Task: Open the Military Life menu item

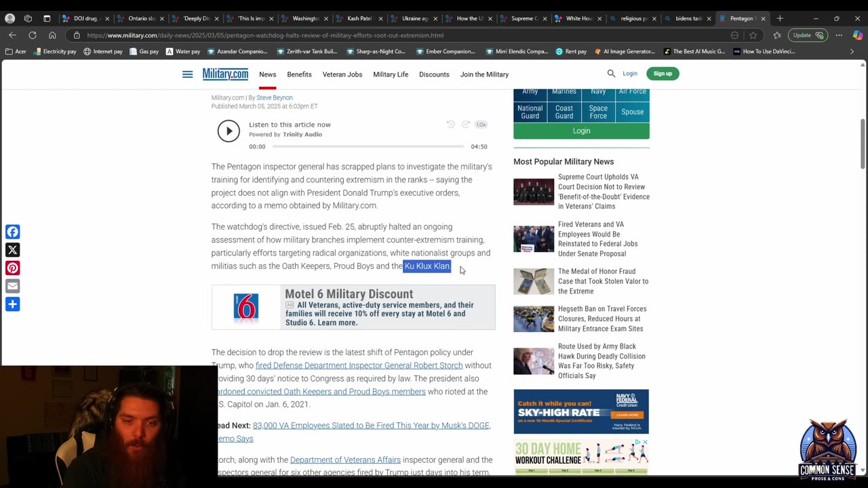Action: (x=391, y=75)
